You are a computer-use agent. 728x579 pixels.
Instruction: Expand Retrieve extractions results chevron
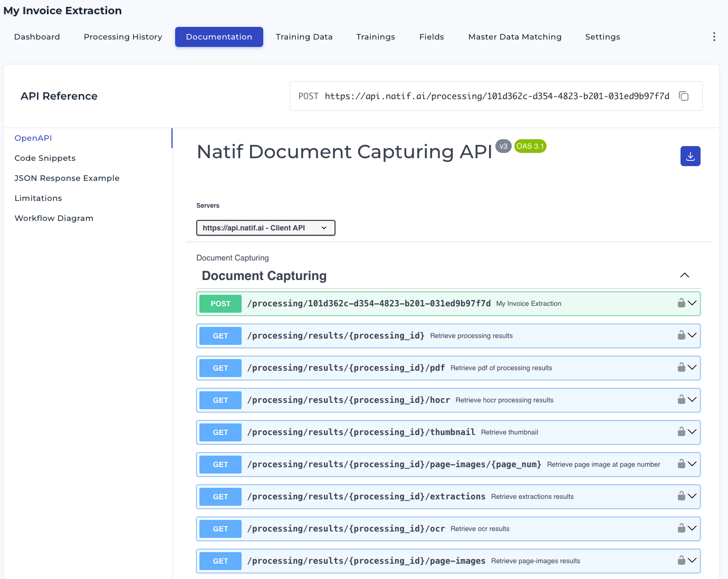[x=692, y=496]
